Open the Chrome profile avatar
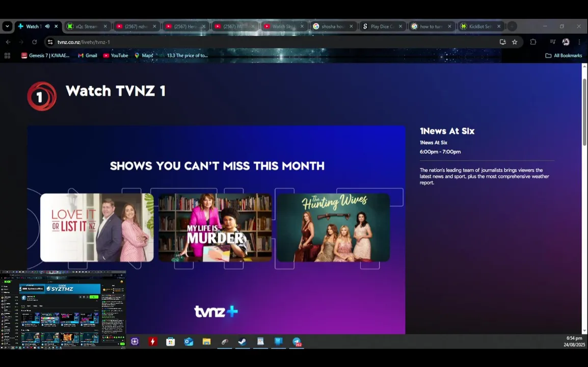The width and height of the screenshot is (588, 367). 566,42
